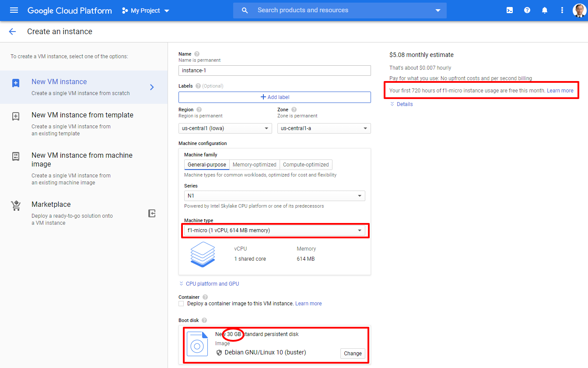Click the Change boot disk button
Viewport: 588px width, 368px height.
(353, 354)
